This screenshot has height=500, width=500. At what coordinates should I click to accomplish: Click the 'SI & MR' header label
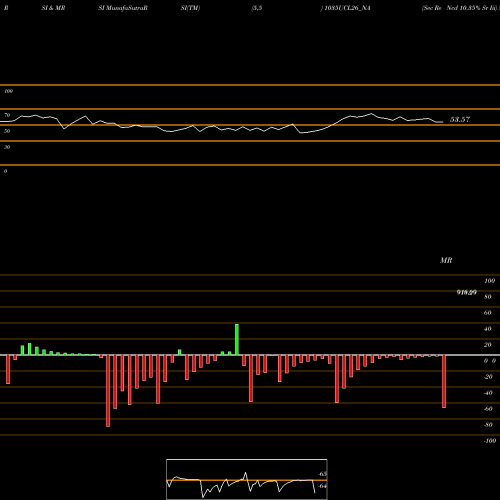point(53,8)
